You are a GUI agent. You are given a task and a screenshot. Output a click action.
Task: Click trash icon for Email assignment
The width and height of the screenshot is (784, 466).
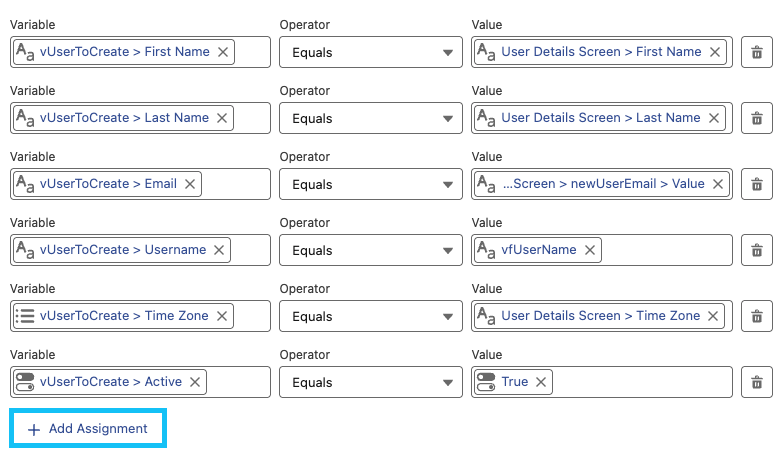click(757, 184)
